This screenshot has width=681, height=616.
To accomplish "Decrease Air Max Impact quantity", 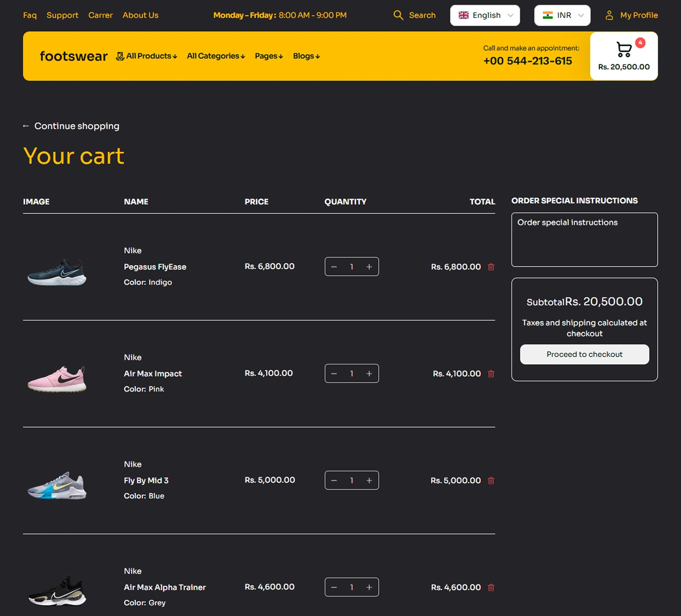I will click(x=334, y=374).
